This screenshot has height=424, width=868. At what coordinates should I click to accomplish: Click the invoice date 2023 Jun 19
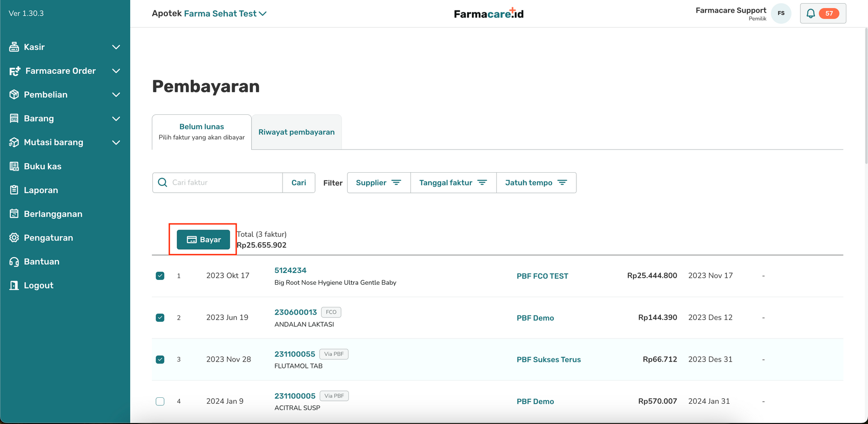point(227,318)
